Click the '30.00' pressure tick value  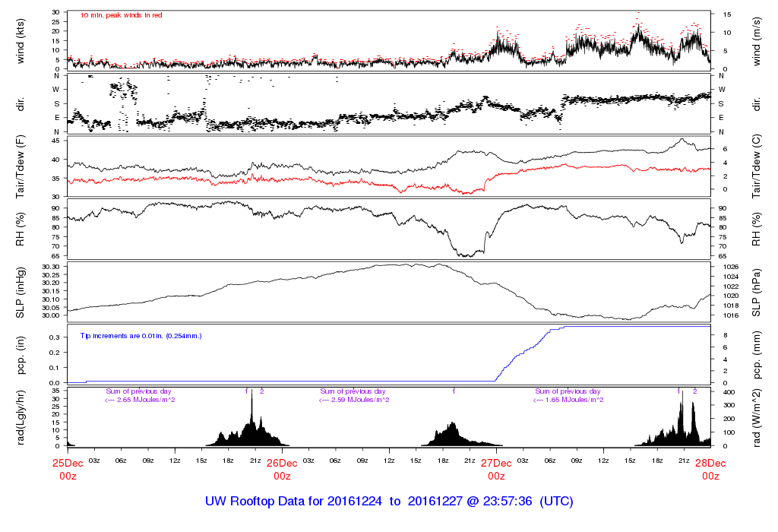pos(51,315)
